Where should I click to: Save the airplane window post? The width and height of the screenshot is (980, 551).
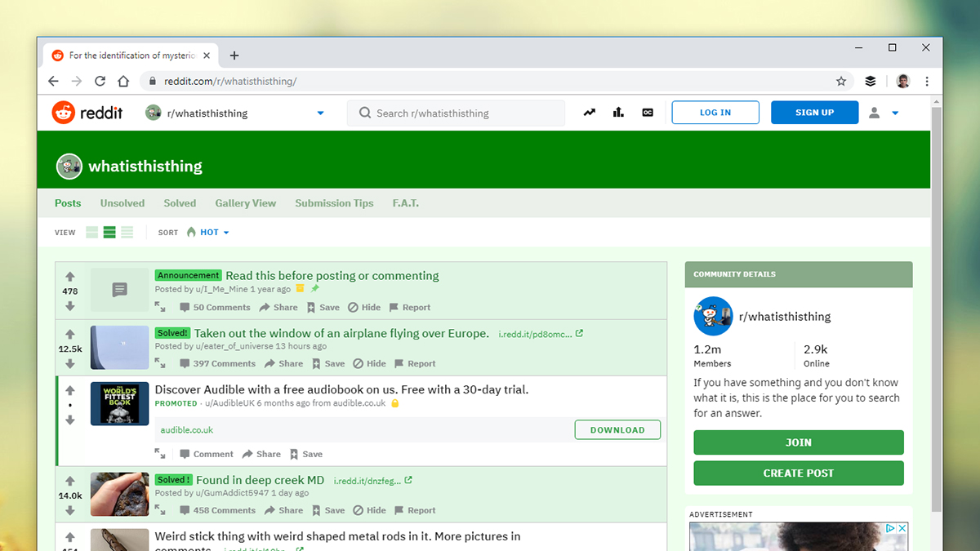[x=328, y=364]
